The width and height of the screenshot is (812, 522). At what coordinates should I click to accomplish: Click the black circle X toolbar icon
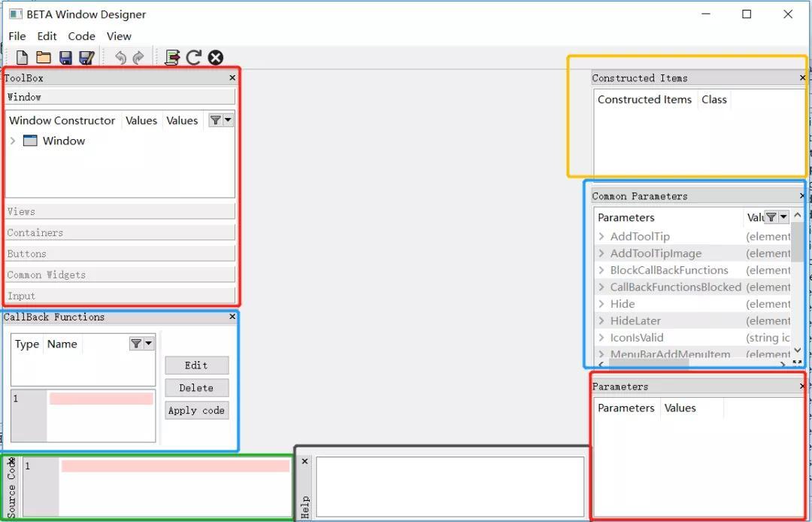pyautogui.click(x=216, y=57)
